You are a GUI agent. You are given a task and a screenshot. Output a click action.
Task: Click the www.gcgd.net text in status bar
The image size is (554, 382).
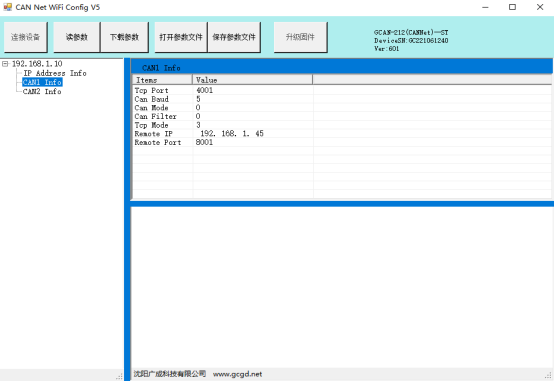click(x=237, y=374)
